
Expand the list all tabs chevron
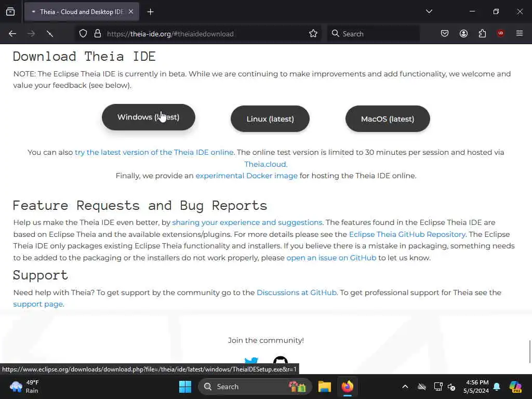click(x=429, y=11)
